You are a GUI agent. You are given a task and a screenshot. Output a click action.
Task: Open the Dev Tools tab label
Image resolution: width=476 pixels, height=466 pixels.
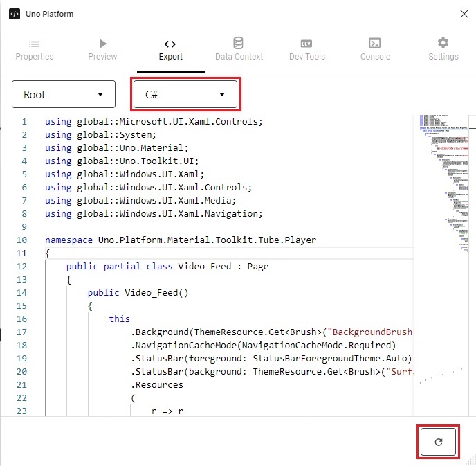(306, 57)
